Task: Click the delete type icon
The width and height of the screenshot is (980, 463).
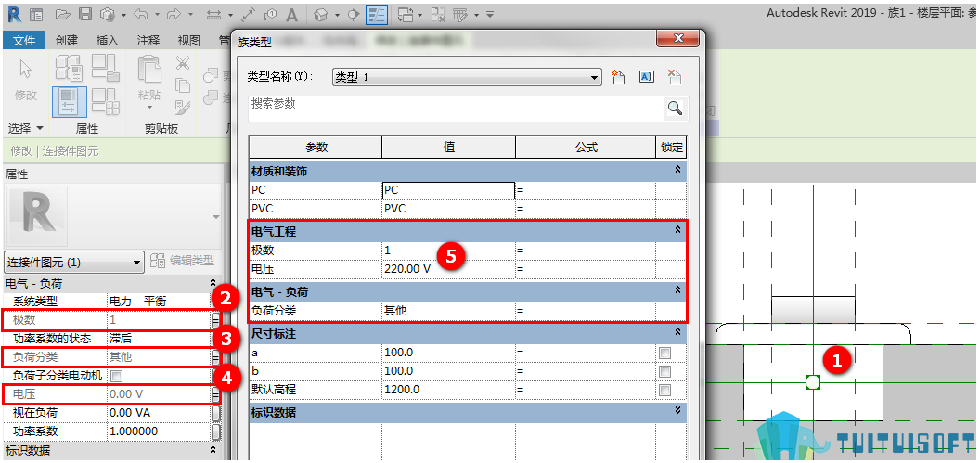Action: pos(675,77)
